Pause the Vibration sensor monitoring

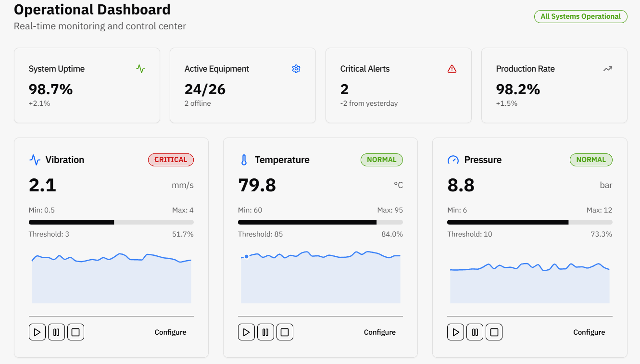tap(56, 332)
